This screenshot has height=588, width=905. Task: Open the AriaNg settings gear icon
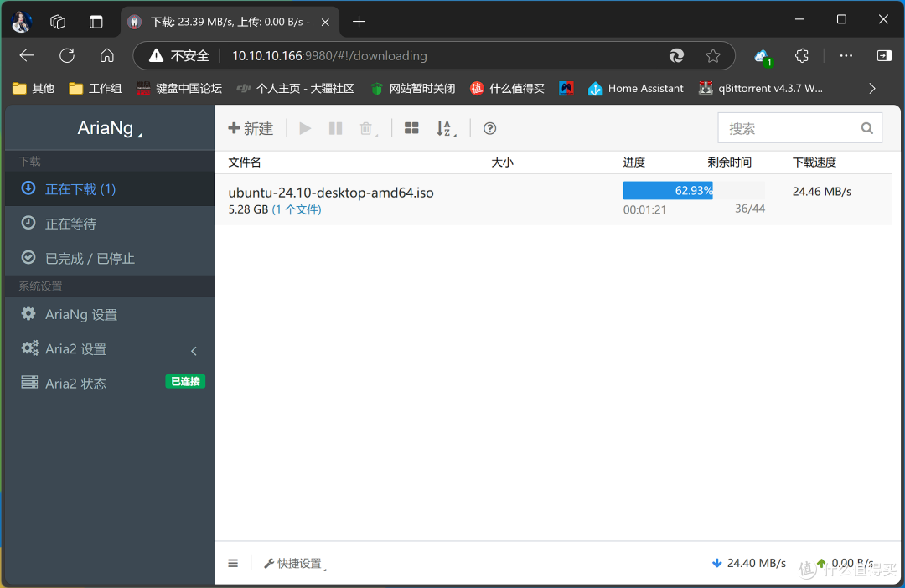(28, 314)
